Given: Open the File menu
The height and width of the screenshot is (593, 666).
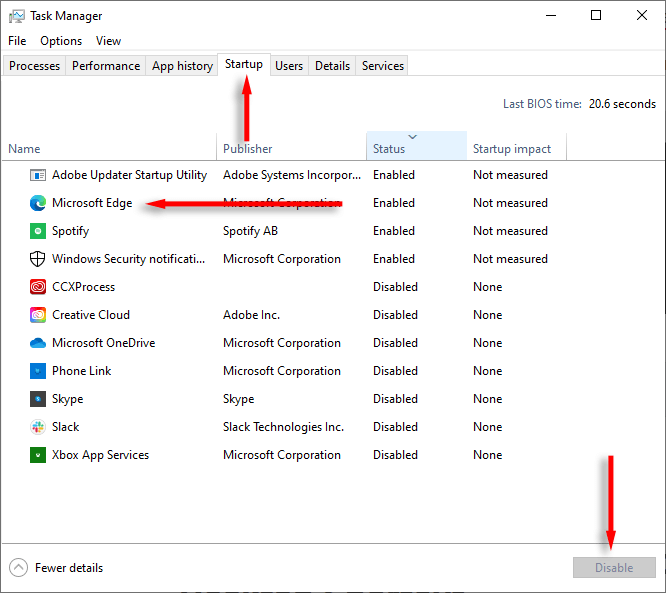Looking at the screenshot, I should tap(17, 41).
